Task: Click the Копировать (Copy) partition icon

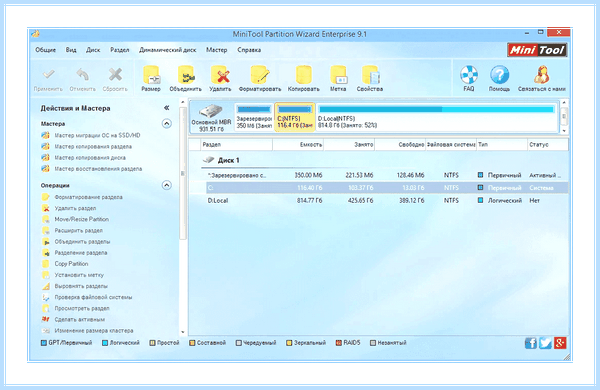Action: point(304,75)
